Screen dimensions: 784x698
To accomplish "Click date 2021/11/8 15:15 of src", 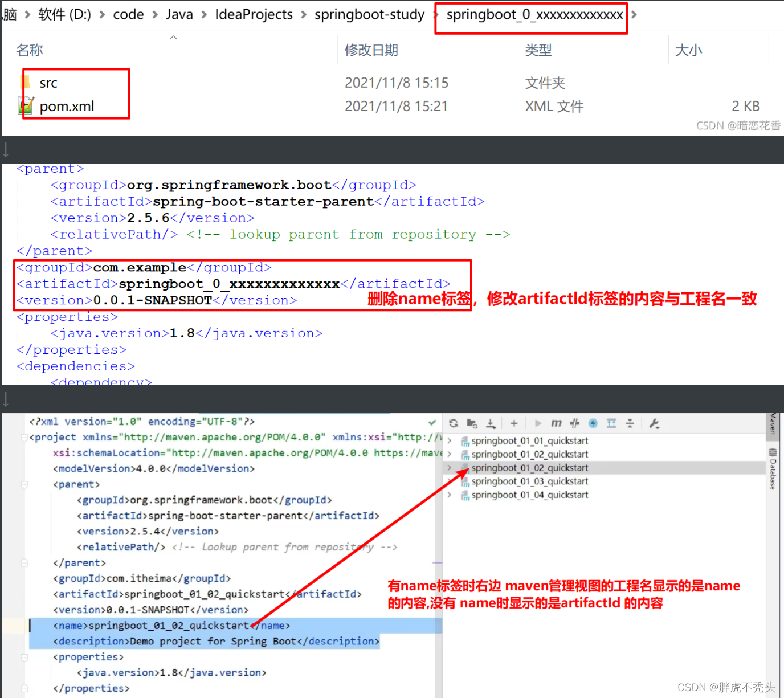I will [x=397, y=83].
